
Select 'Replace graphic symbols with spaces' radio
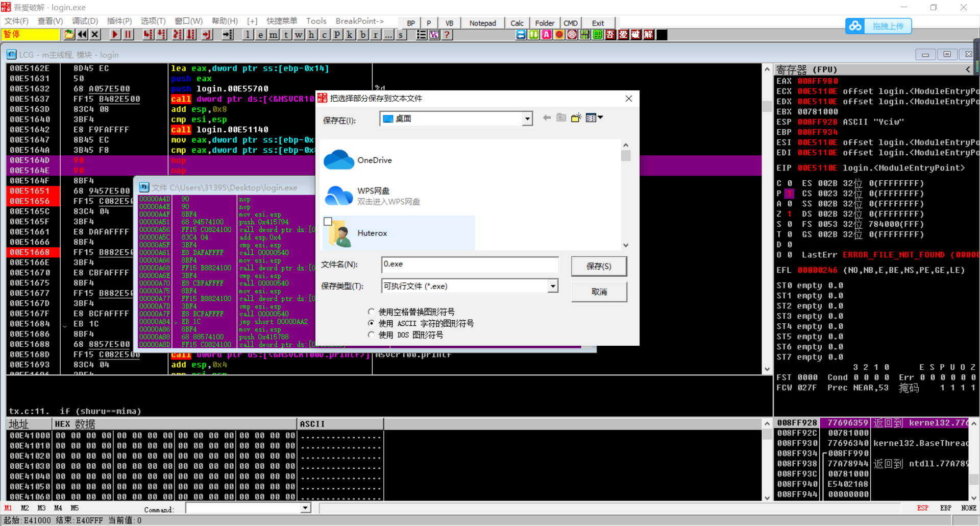pos(371,312)
